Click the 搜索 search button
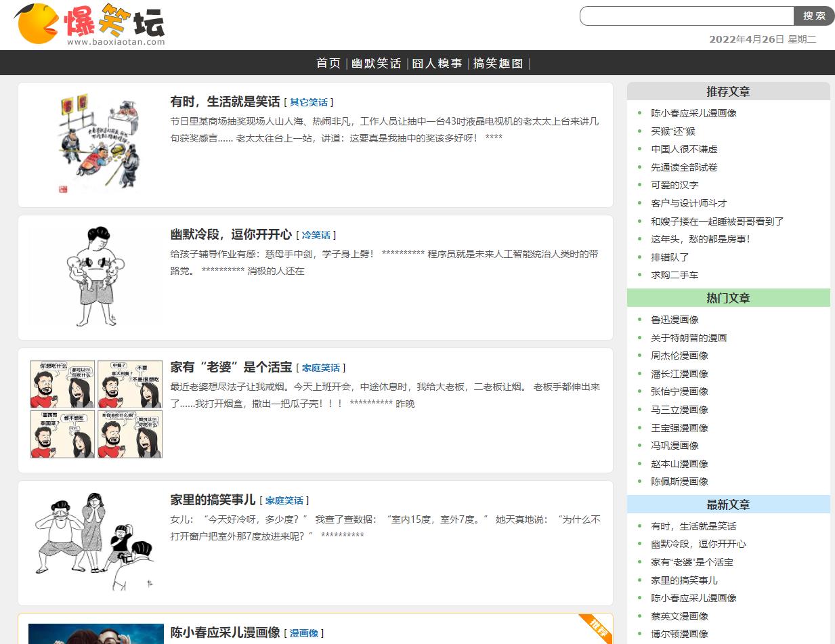 pyautogui.click(x=814, y=16)
